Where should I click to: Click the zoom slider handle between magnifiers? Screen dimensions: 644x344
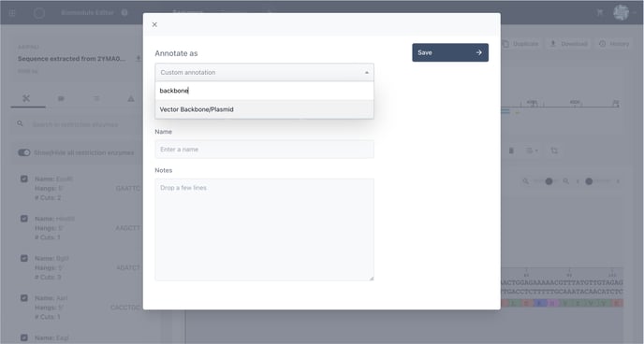point(549,181)
